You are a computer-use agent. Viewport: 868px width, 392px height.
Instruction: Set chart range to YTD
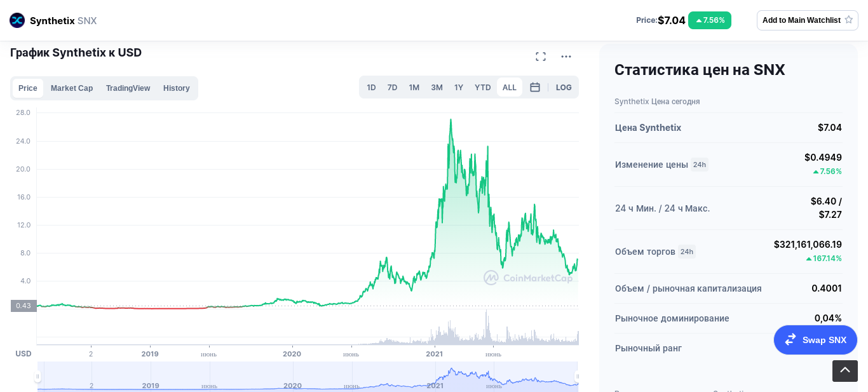point(483,88)
